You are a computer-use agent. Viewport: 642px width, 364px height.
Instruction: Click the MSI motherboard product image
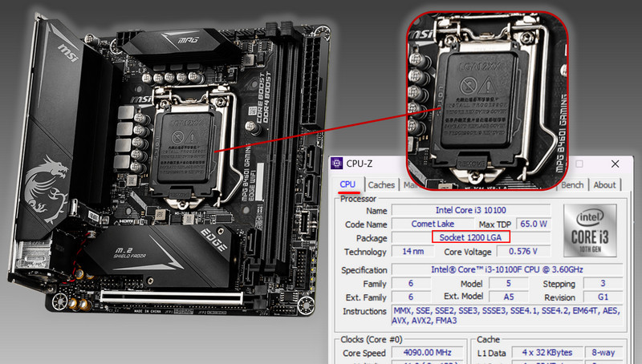tap(170, 164)
